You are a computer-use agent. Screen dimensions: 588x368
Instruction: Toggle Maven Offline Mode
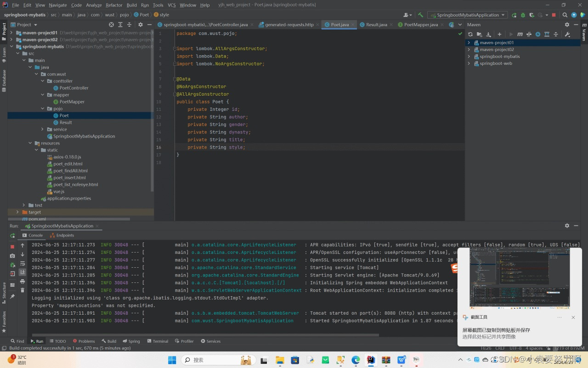coord(529,34)
